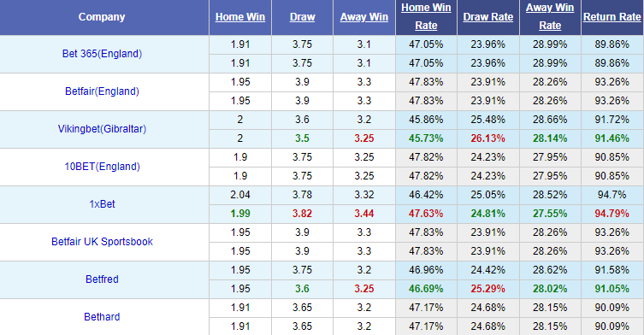This screenshot has width=644, height=335.
Task: Select 1xBet's green 1.99 home win odds
Action: tap(240, 214)
